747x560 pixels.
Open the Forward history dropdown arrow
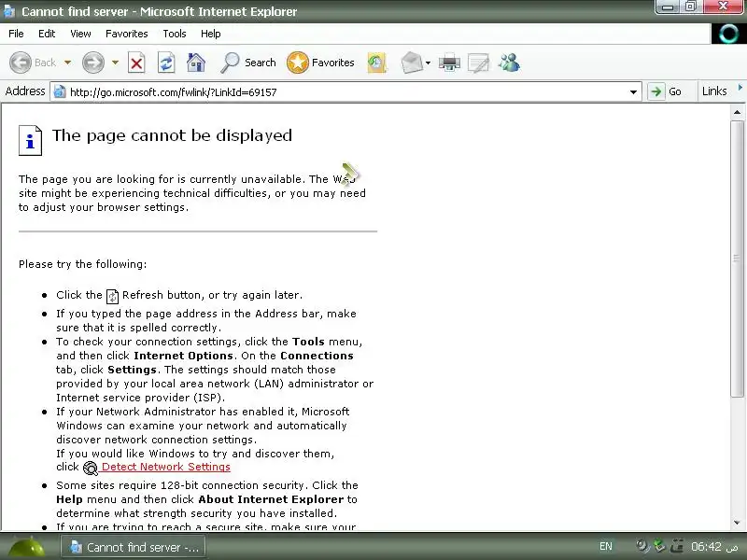(x=115, y=63)
